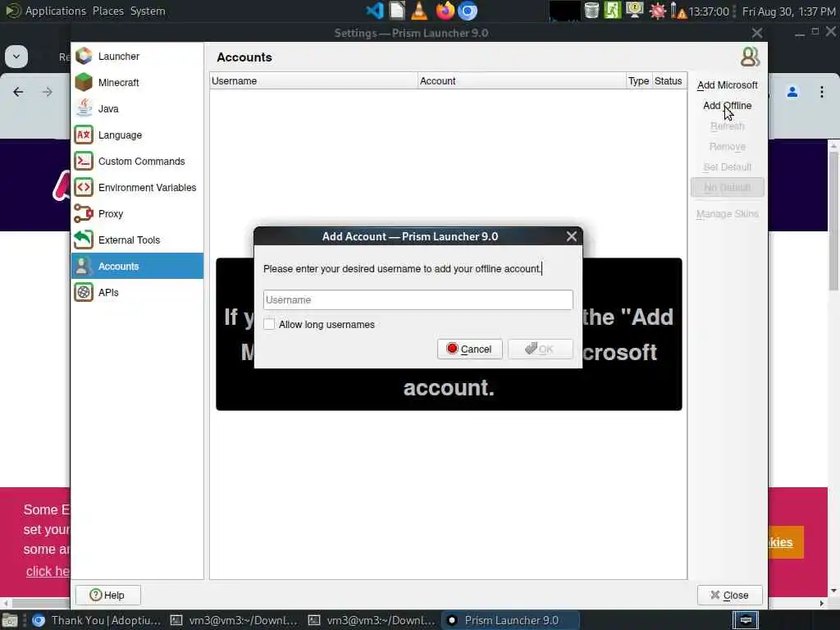840x630 pixels.
Task: Open the System menu
Action: pyautogui.click(x=148, y=11)
